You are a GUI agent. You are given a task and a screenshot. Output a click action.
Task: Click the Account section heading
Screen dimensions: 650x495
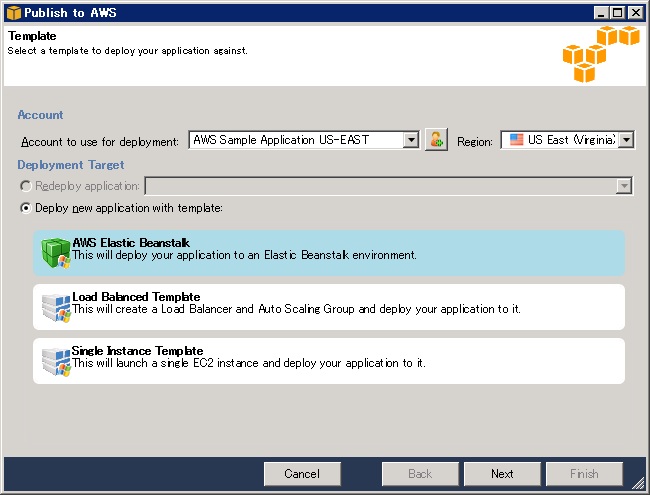pyautogui.click(x=40, y=115)
